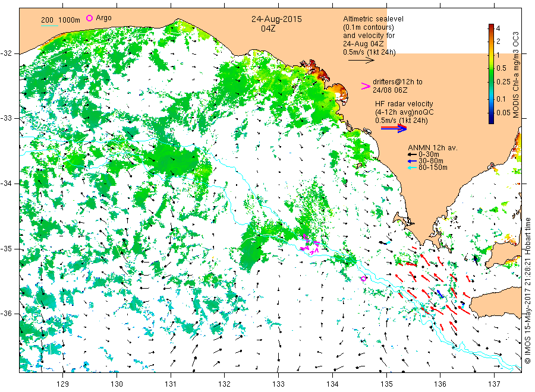
Task: Click the dark red top of color bar
Action: click(x=491, y=26)
